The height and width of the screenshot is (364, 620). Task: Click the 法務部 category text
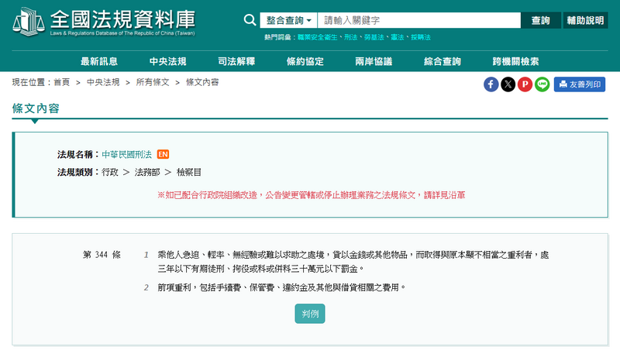pyautogui.click(x=147, y=172)
